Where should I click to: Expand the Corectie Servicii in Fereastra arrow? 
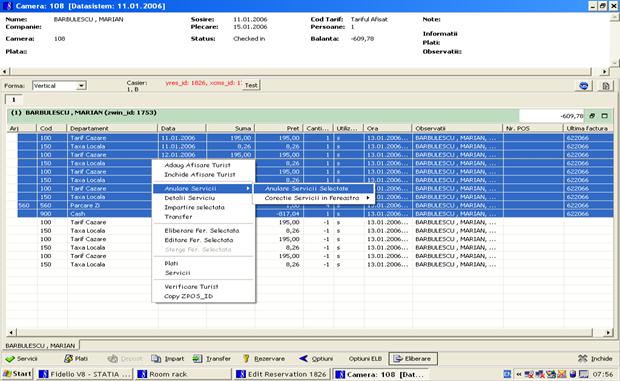pyautogui.click(x=368, y=198)
